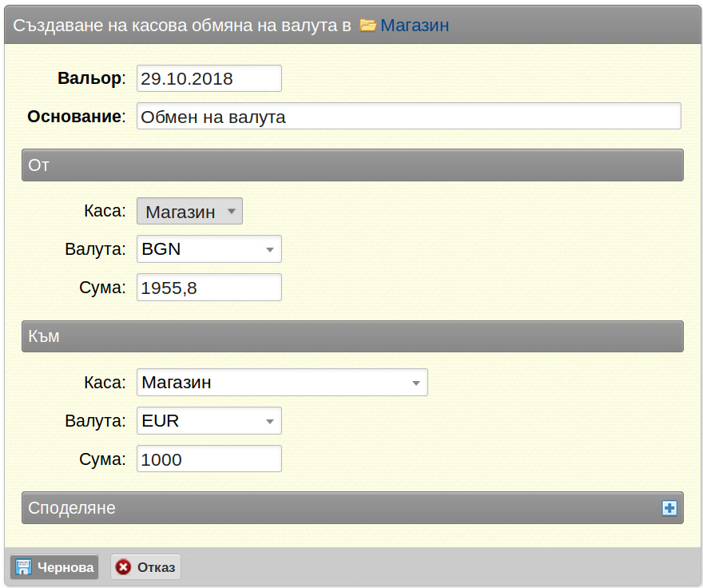Image resolution: width=703 pixels, height=588 pixels.
Task: Open the destination Каса Магазин dropdown
Action: click(282, 383)
